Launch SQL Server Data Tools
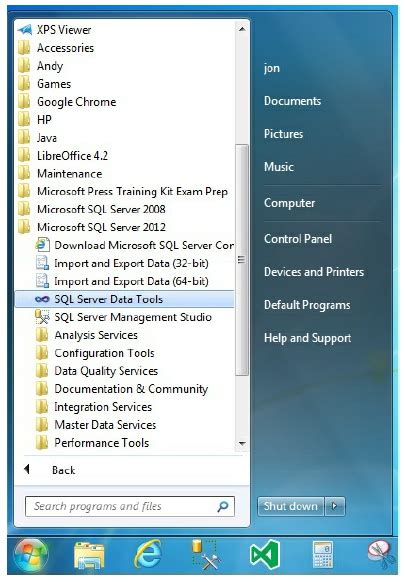Viewport: 405px width, 583px height. (125, 299)
